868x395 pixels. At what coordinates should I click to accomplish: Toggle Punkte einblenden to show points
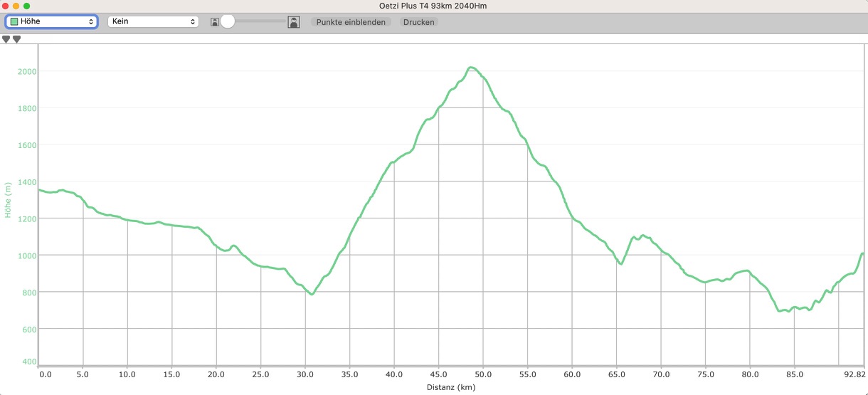[351, 22]
